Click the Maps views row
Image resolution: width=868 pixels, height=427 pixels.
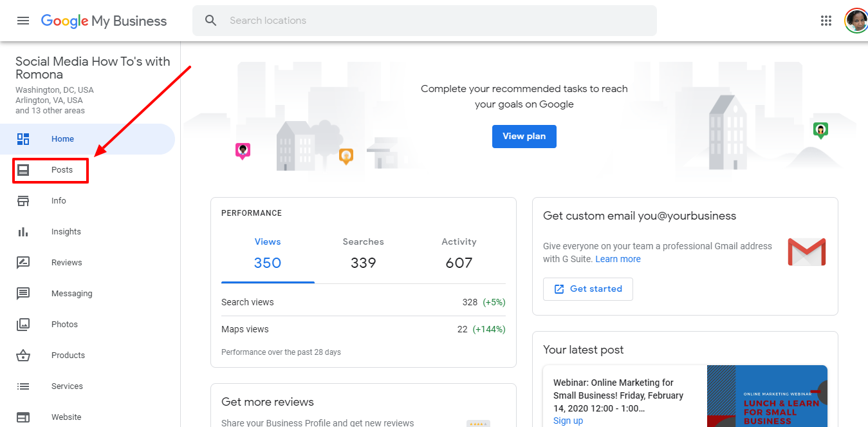364,329
